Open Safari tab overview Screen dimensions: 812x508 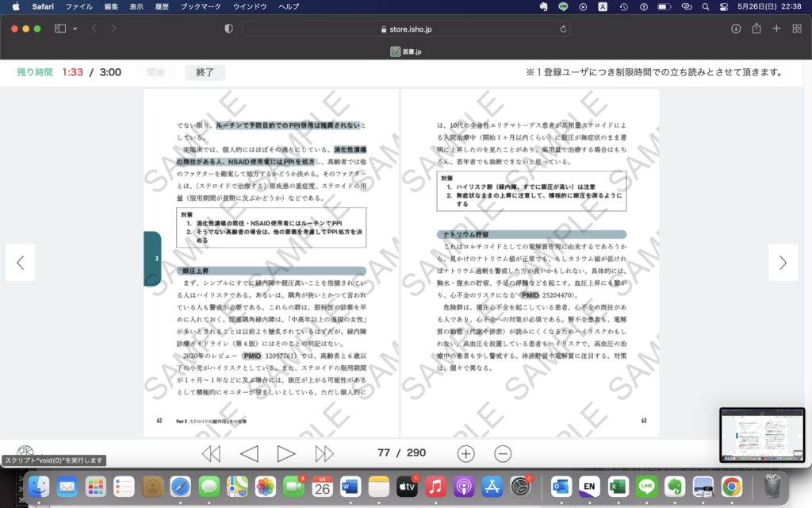[x=795, y=29]
